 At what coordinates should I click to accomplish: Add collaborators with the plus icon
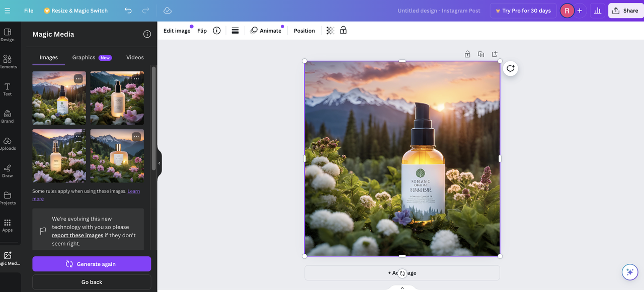tap(580, 11)
